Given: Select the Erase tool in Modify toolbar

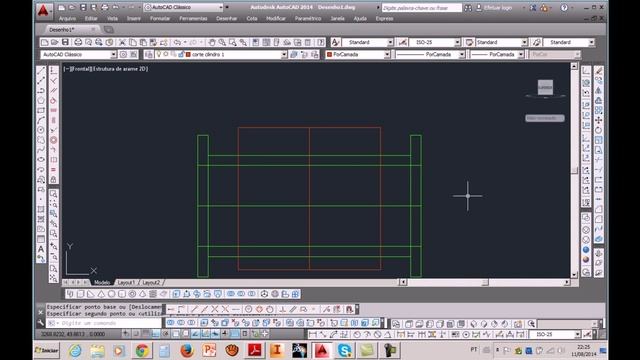Looking at the screenshot, I should 599,71.
